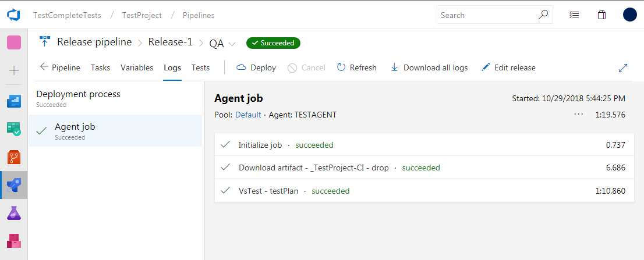Open the VsTest - testPlan log row
The image size is (644, 260).
pos(424,191)
